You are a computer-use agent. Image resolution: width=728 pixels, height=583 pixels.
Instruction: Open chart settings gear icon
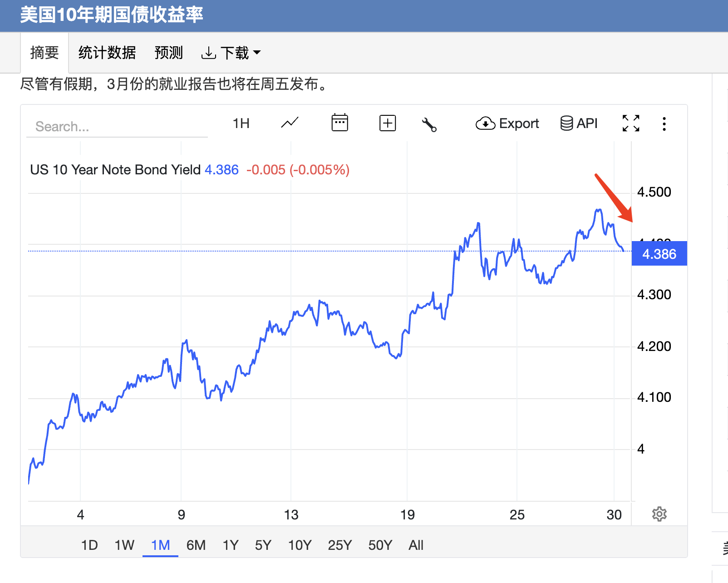tap(659, 514)
